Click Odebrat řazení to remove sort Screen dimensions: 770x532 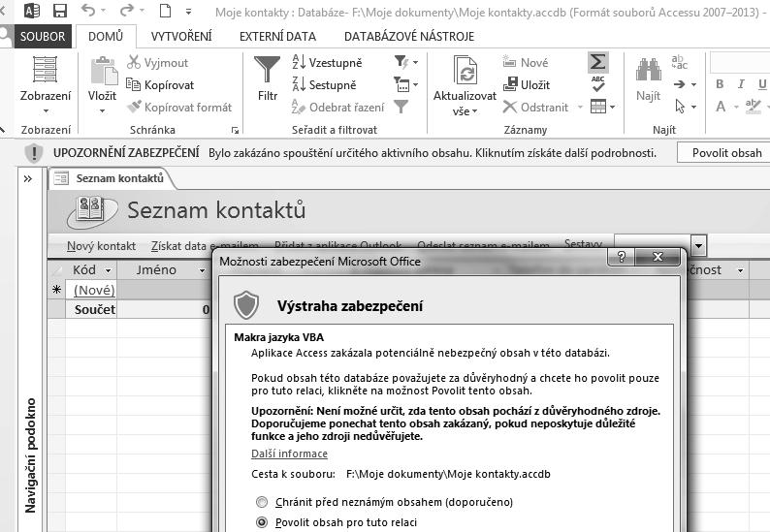(x=337, y=107)
